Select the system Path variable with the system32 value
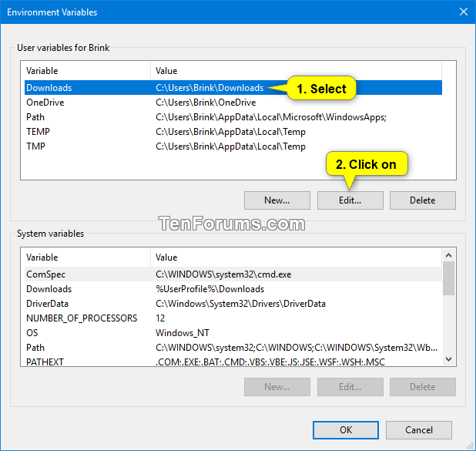 tap(233, 347)
